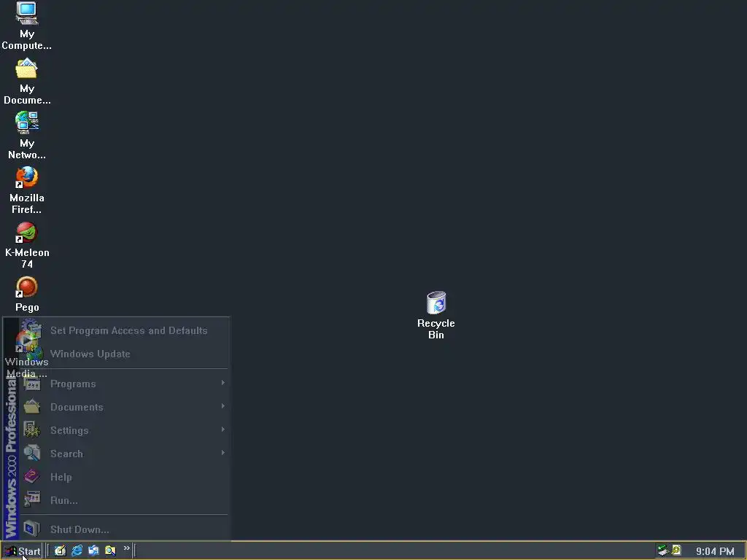Click the magnifier document tray icon

[x=676, y=551]
